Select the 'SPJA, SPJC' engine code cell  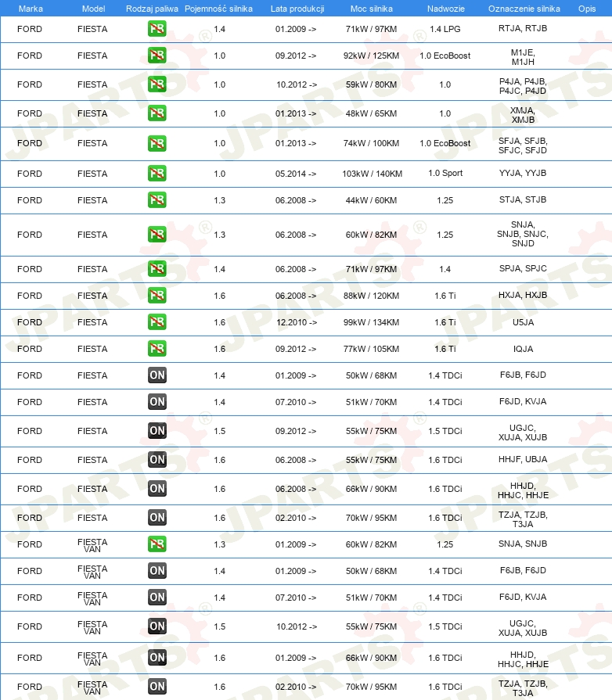(x=523, y=269)
